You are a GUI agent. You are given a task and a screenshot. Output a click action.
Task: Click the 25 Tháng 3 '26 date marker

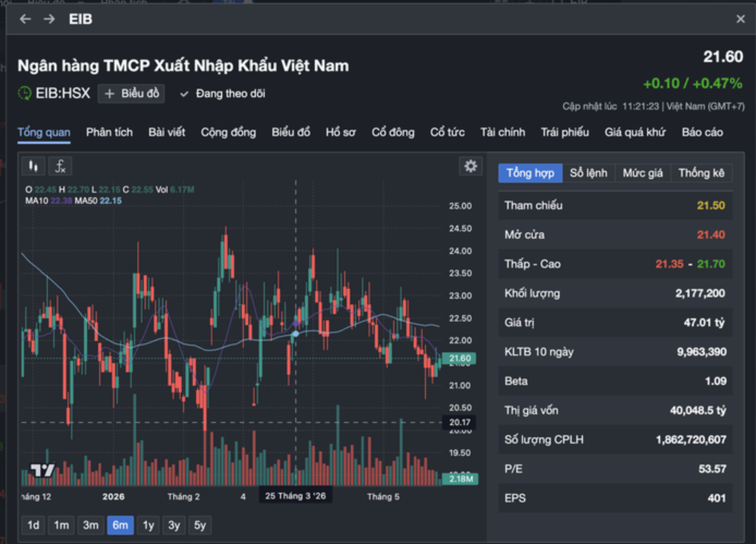click(295, 496)
